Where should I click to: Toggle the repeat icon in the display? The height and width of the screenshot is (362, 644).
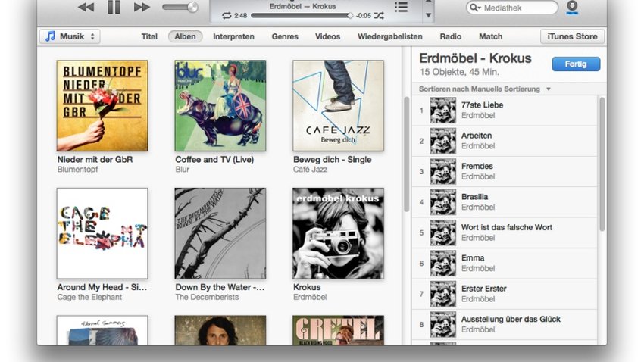227,16
